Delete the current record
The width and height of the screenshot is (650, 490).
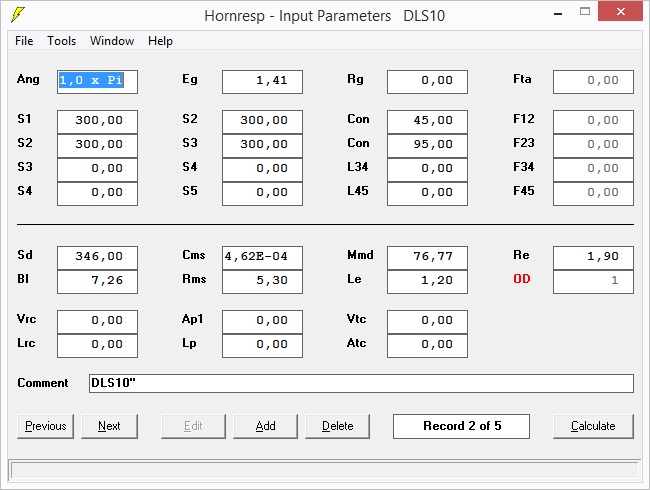[x=337, y=426]
